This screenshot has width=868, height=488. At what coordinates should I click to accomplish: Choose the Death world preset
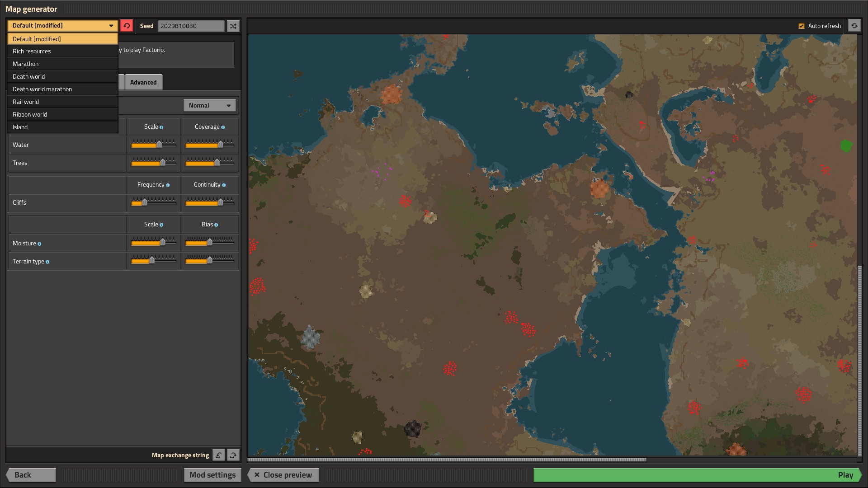point(63,76)
